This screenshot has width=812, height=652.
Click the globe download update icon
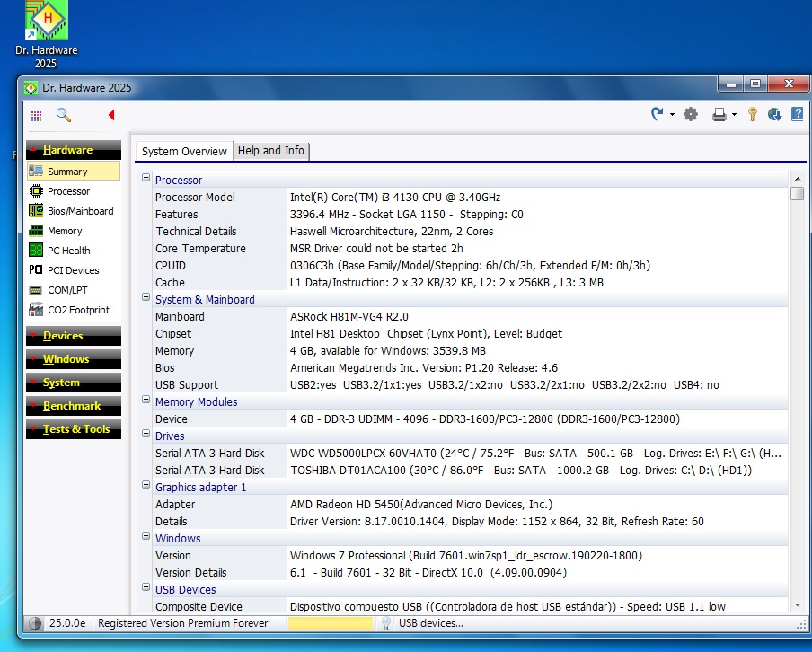(774, 114)
